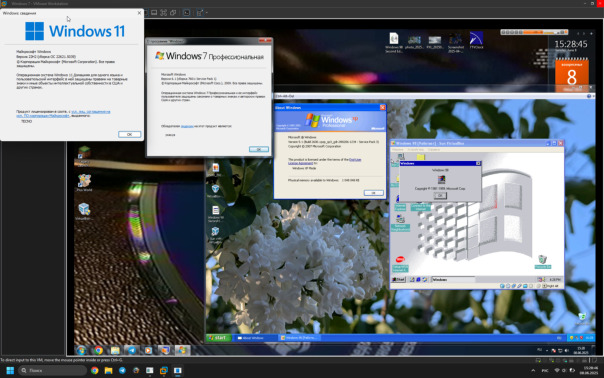Select About Windows task on XP taskbar
Screen dimensions: 604x378
click(255, 338)
